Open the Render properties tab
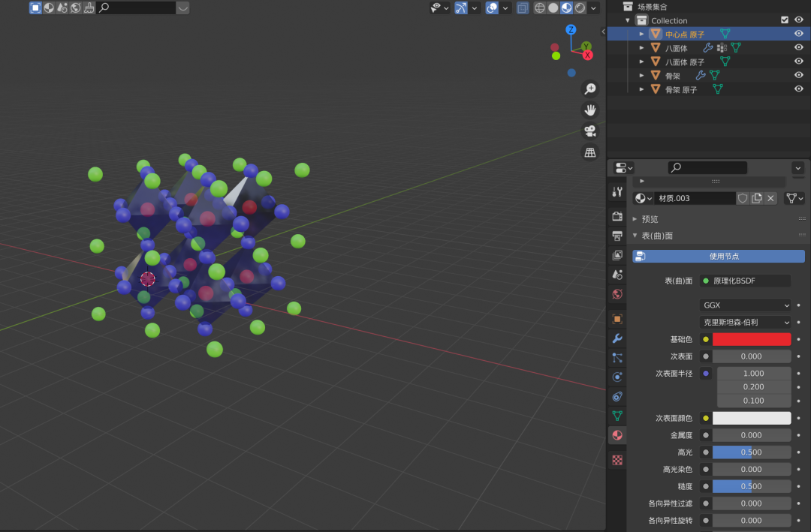 [x=617, y=216]
